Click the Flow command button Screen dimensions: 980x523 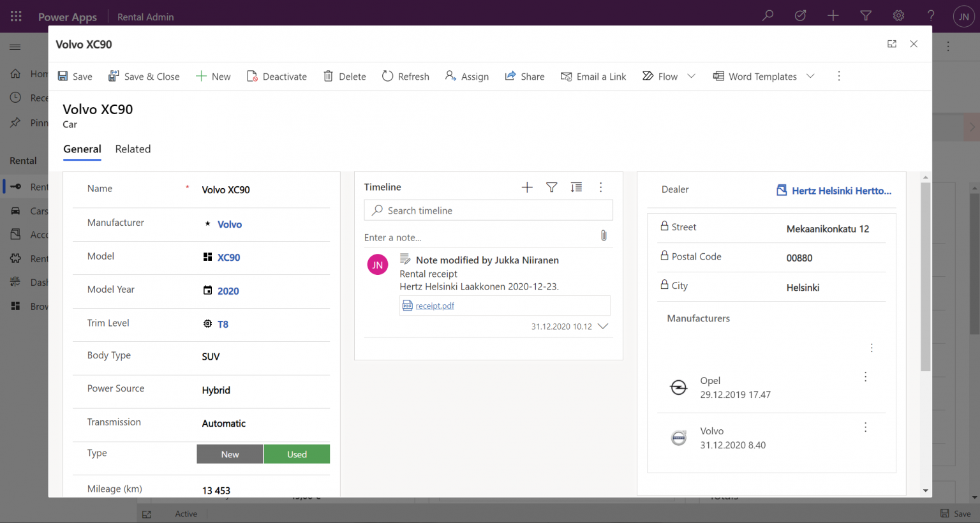(x=660, y=77)
